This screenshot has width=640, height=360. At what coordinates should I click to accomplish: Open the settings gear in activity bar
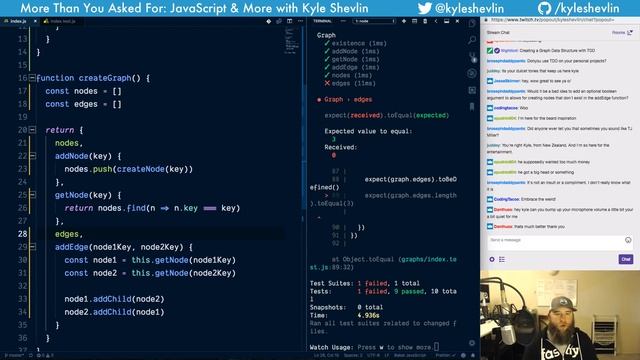click(472, 343)
